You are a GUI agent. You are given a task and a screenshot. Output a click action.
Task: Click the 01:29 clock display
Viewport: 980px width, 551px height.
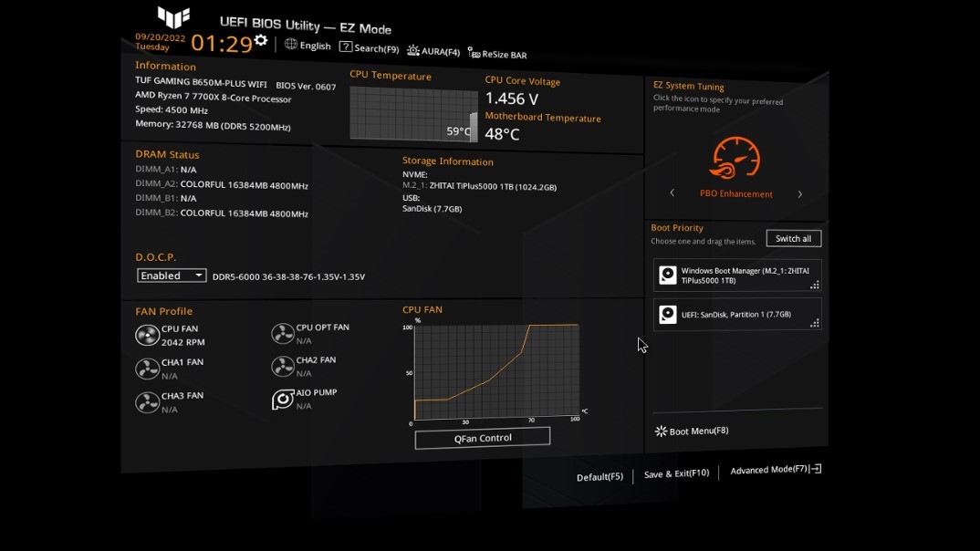coord(221,44)
